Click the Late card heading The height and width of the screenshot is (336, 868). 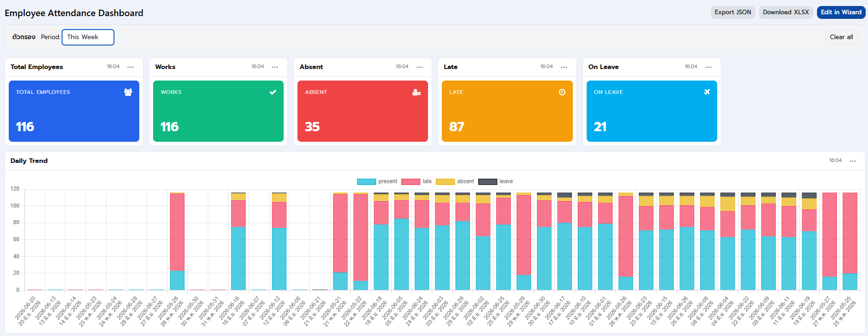(x=451, y=67)
